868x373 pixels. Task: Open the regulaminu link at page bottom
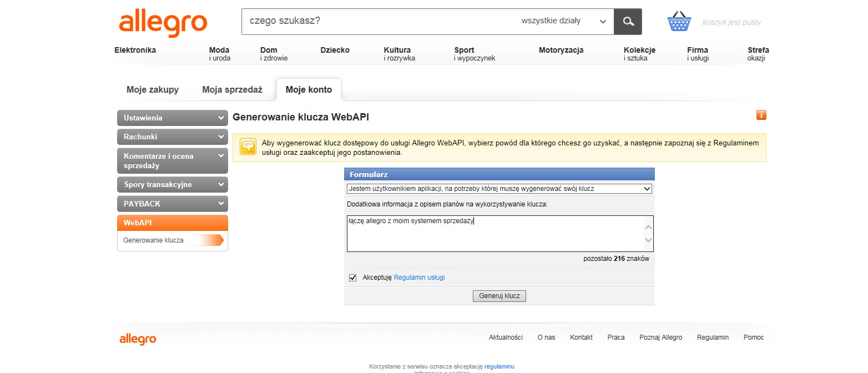[x=499, y=367]
